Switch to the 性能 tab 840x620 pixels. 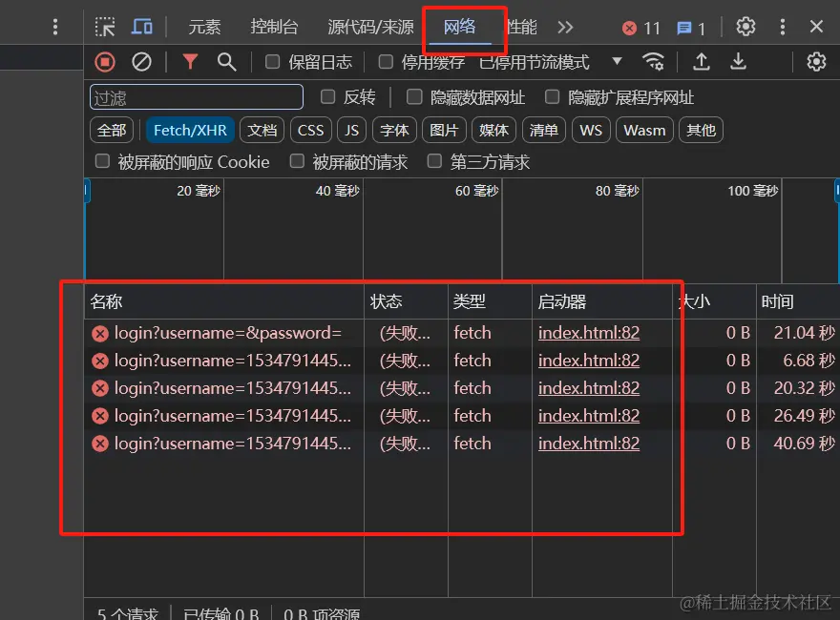click(522, 27)
